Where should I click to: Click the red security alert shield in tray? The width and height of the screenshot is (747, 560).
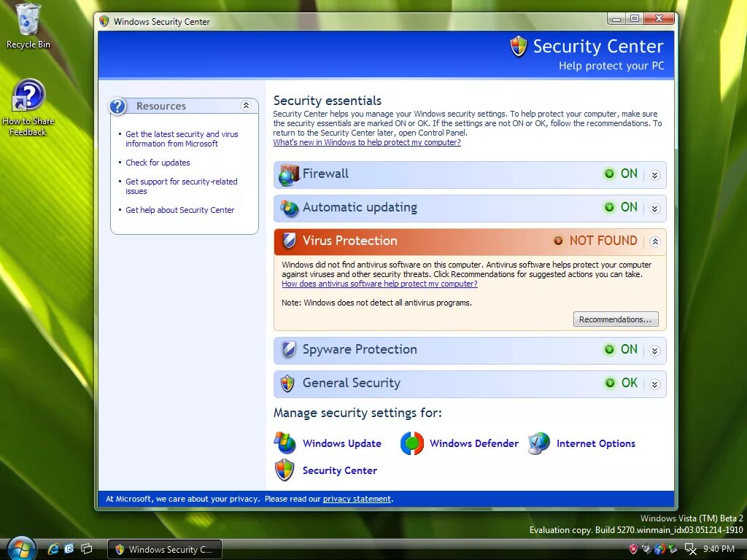(633, 549)
